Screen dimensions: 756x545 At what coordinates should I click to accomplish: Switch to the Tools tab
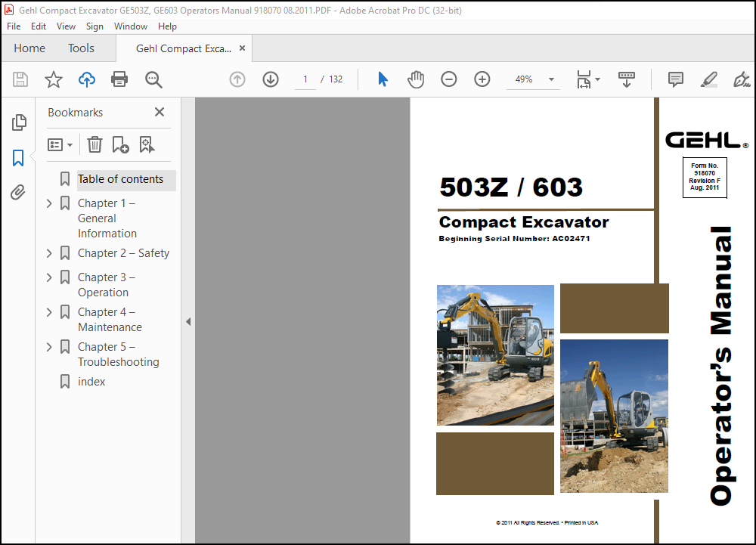pos(81,48)
